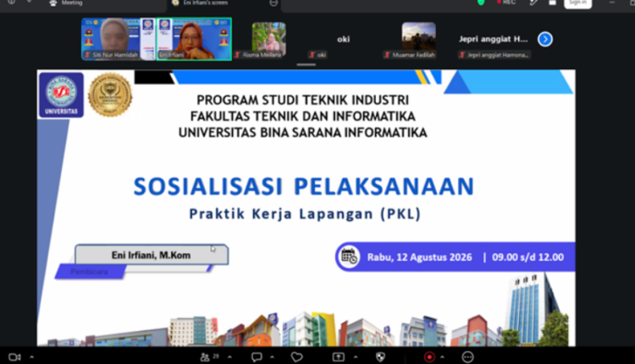Viewport: 635px width, 364px height.
Task: Click the SOSIALISASI PELAKSANAAN title
Action: [x=304, y=187]
